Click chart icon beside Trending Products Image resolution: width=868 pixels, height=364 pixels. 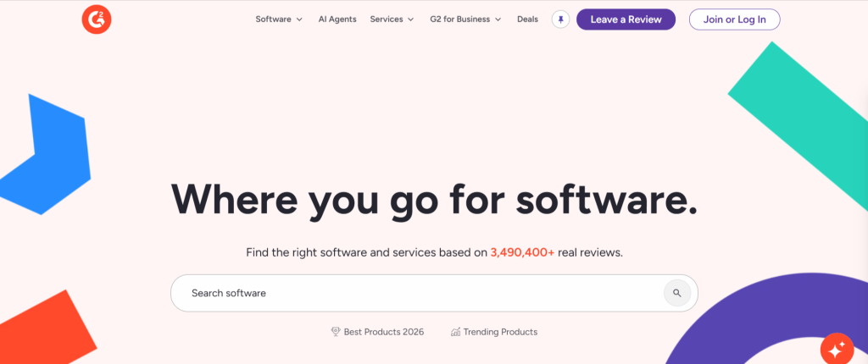[x=455, y=332]
